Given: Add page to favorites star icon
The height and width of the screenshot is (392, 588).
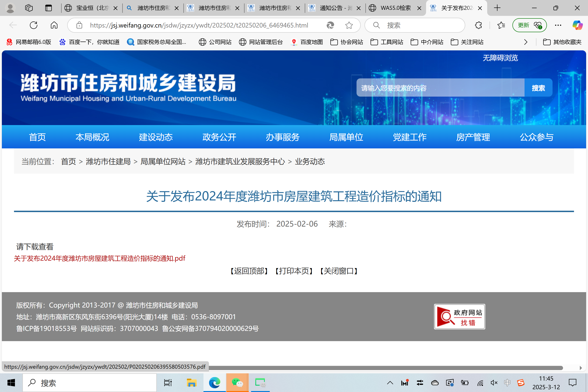Looking at the screenshot, I should [349, 25].
